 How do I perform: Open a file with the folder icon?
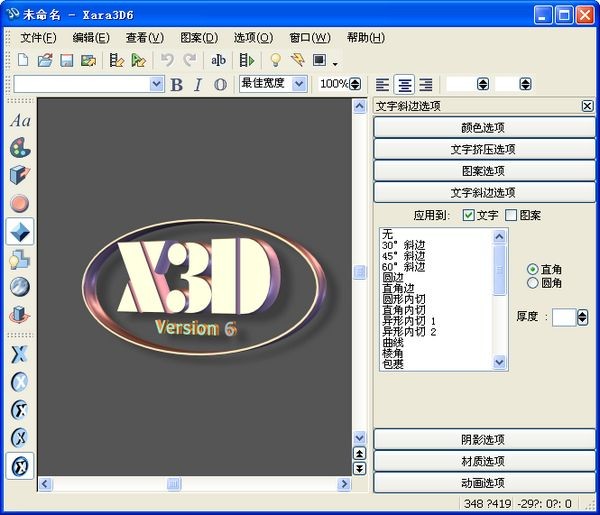coord(45,60)
